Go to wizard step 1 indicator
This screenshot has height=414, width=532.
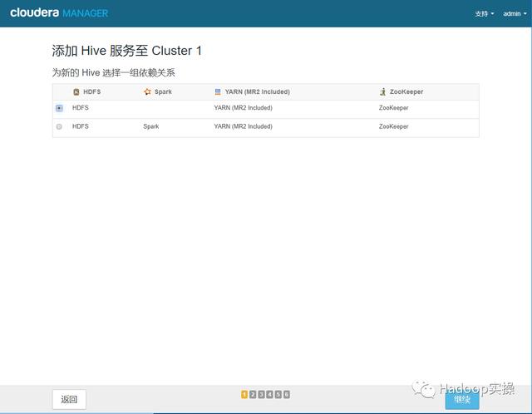244,394
